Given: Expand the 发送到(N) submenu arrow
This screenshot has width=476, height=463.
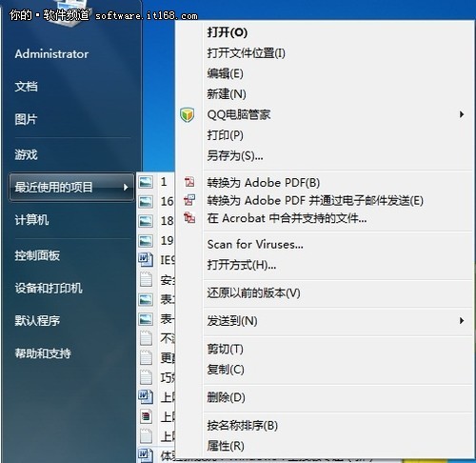Looking at the screenshot, I should (462, 321).
